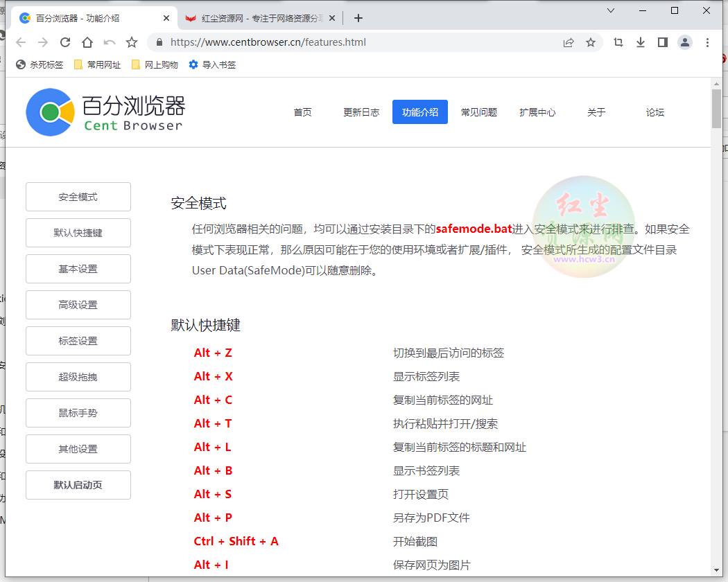Close the 百分浏览器 - 功能介绍 tab
728x582 pixels.
coord(166,18)
